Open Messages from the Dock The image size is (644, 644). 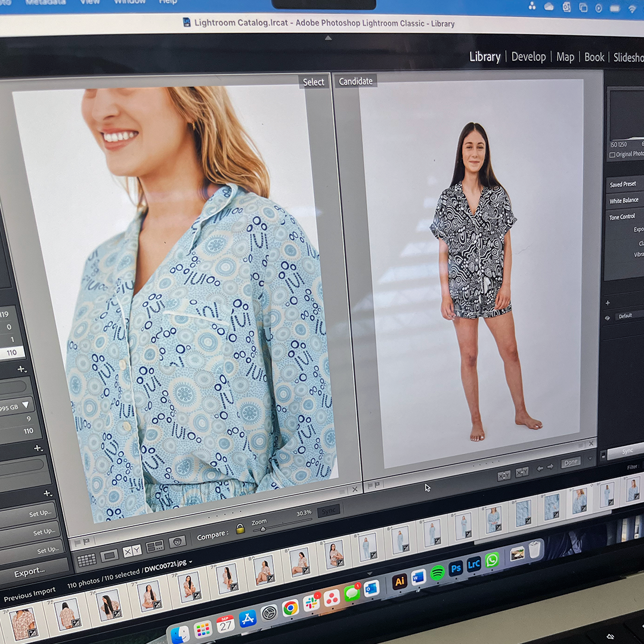(352, 593)
